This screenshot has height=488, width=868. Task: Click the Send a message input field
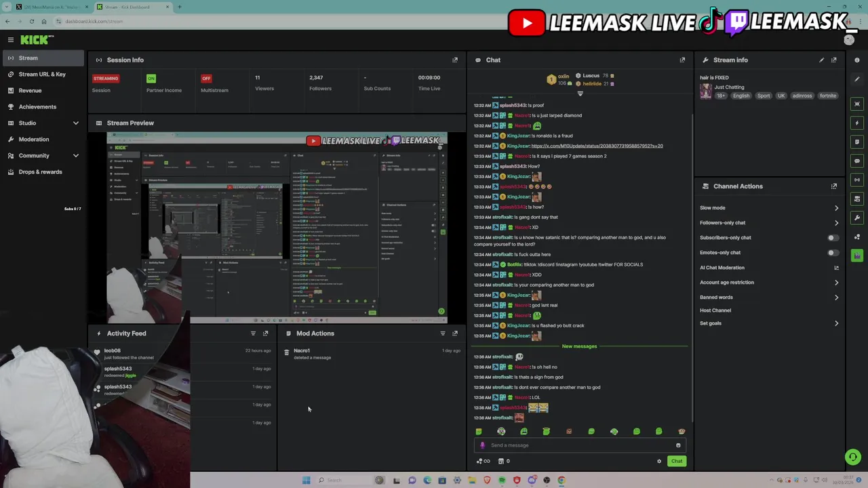click(580, 445)
